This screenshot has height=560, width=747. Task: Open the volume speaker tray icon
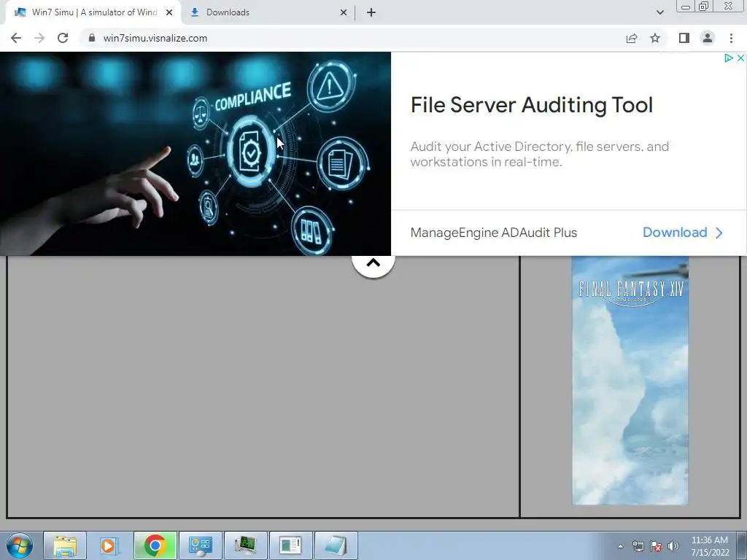point(673,546)
